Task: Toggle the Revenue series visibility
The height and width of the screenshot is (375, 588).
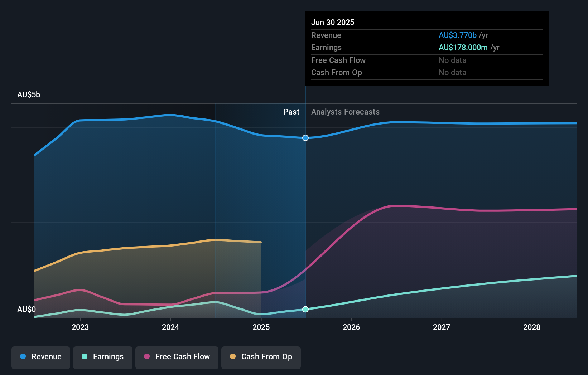Action: (x=40, y=357)
